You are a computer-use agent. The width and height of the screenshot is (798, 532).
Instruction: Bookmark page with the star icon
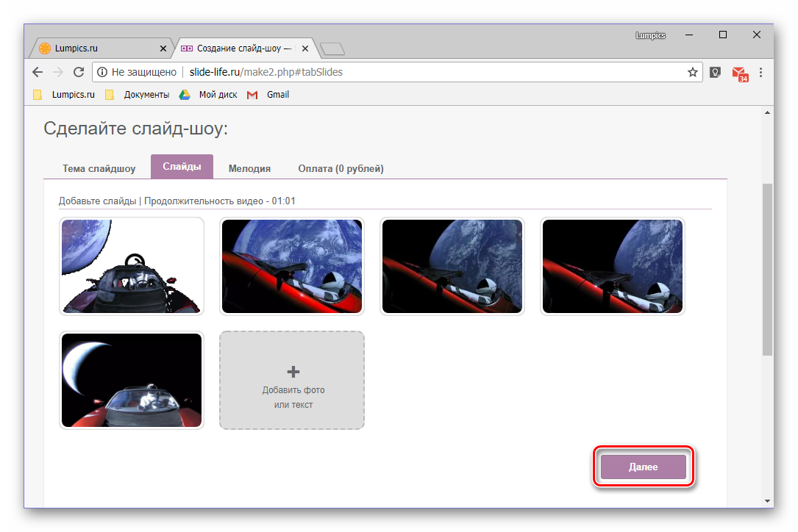tap(692, 72)
